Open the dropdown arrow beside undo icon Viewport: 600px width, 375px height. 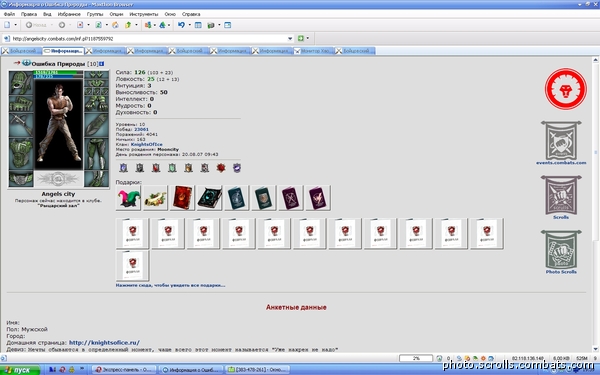click(189, 25)
